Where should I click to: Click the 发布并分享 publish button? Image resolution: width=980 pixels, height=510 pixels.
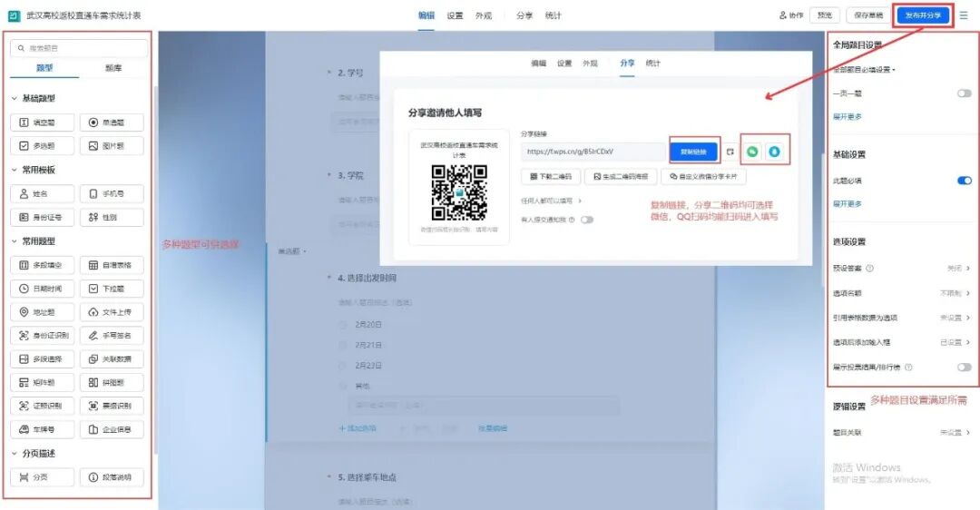pyautogui.click(x=923, y=15)
